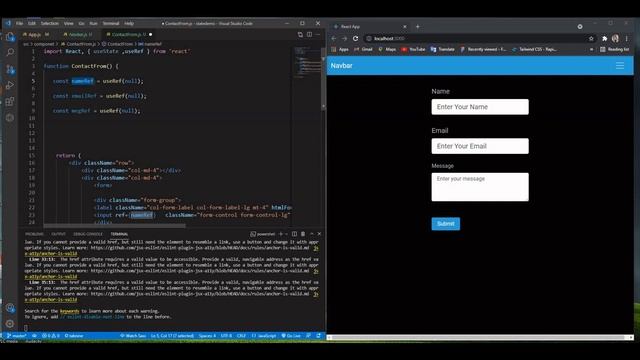This screenshot has height=360, width=640.
Task: Open the Selection menu
Action: point(50,23)
